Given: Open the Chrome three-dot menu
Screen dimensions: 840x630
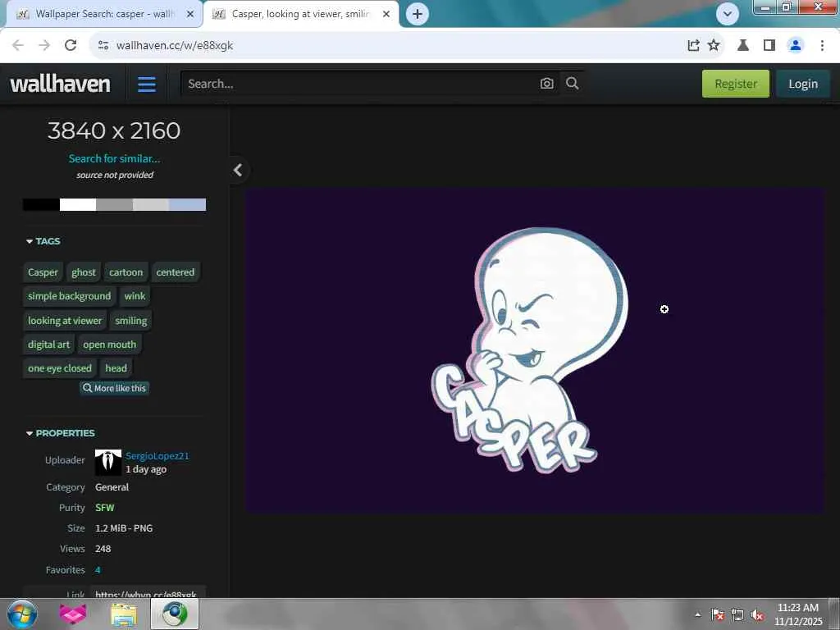Looking at the screenshot, I should (x=822, y=45).
